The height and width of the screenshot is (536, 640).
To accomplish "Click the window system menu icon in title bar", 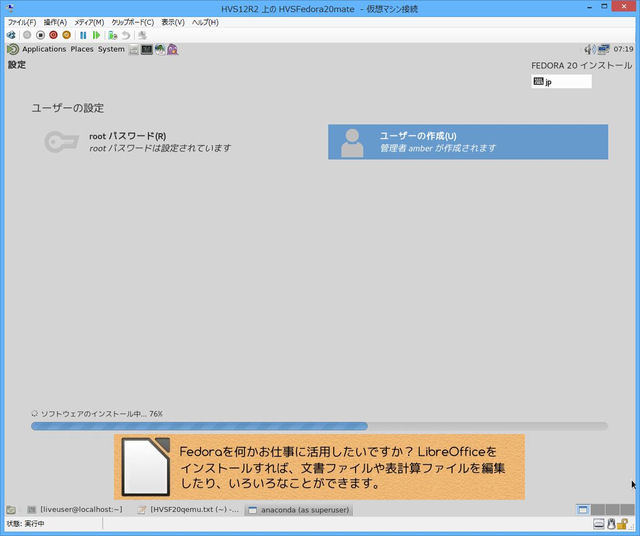I will pos(10,8).
